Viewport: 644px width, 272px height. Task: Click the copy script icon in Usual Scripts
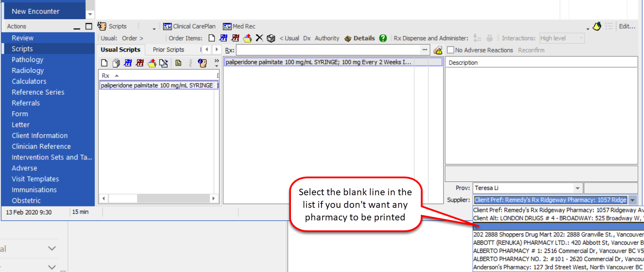click(x=116, y=63)
